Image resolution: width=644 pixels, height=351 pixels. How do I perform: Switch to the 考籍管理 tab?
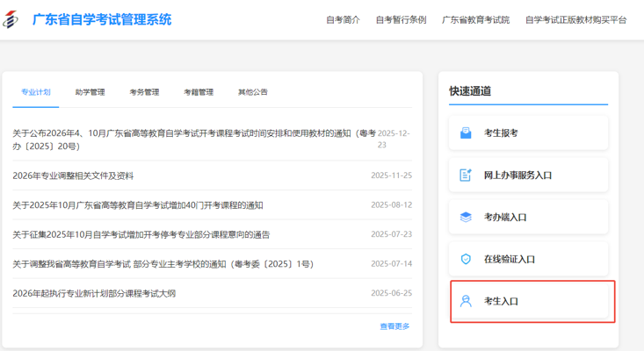199,92
